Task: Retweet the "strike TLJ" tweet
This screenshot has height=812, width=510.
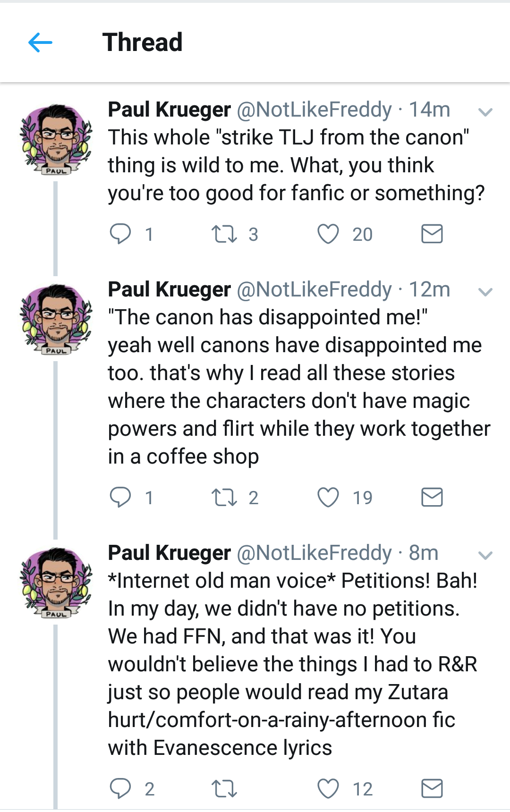Action: click(x=224, y=234)
